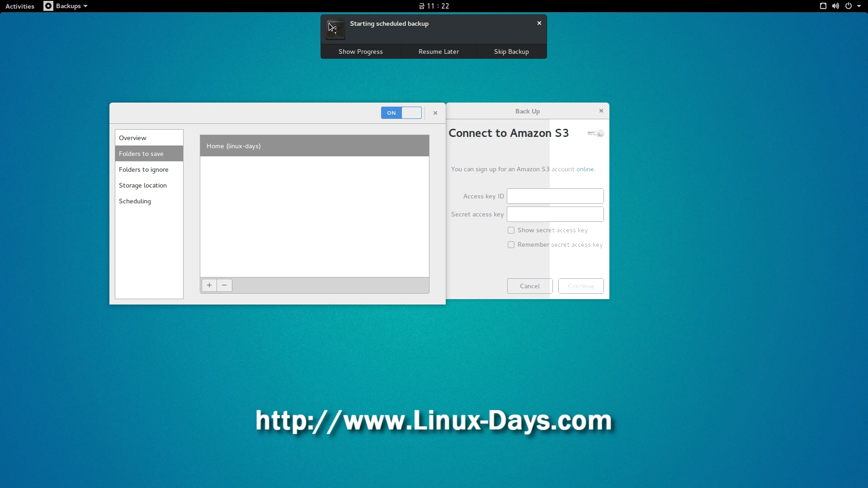Select Home (linux-days) folder row
Screen dimensions: 868x488
pos(315,146)
